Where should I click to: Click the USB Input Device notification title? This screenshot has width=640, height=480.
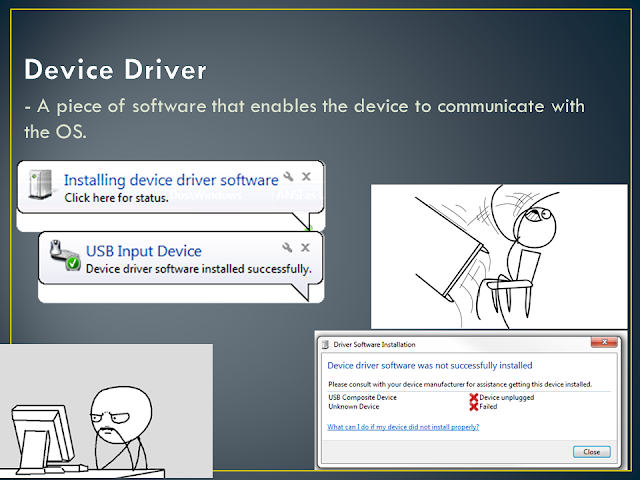tap(144, 251)
